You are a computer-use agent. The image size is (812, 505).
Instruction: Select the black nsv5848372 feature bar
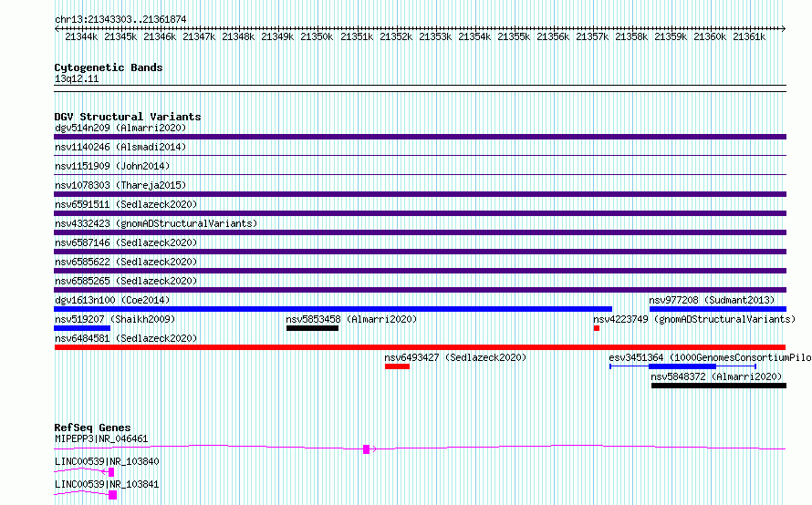tap(719, 386)
